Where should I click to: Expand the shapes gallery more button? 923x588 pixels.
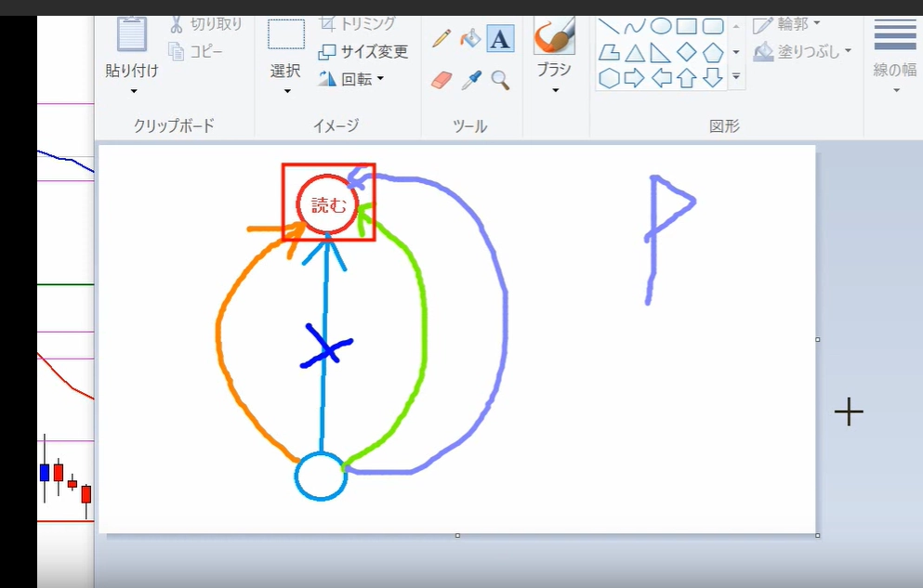point(736,78)
